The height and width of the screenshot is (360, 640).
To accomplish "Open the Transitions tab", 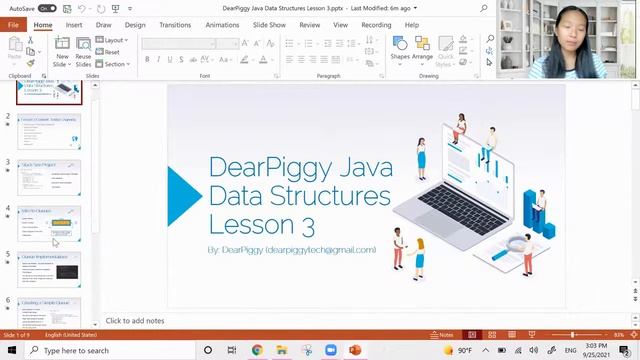I will tap(175, 25).
